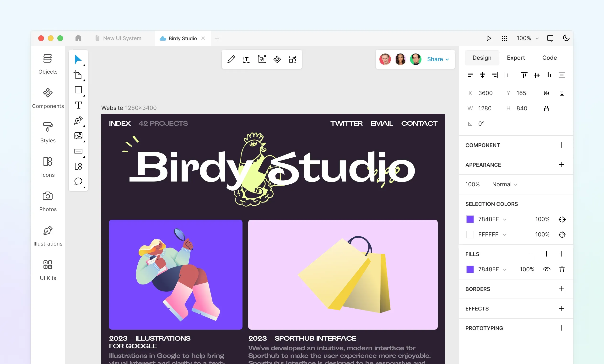Viewport: 604px width, 364px height.
Task: Click the text frame icon in the top toolbar
Action: tap(246, 59)
